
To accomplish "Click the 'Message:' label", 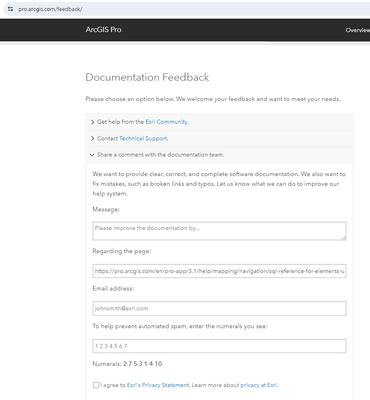I will [106, 210].
